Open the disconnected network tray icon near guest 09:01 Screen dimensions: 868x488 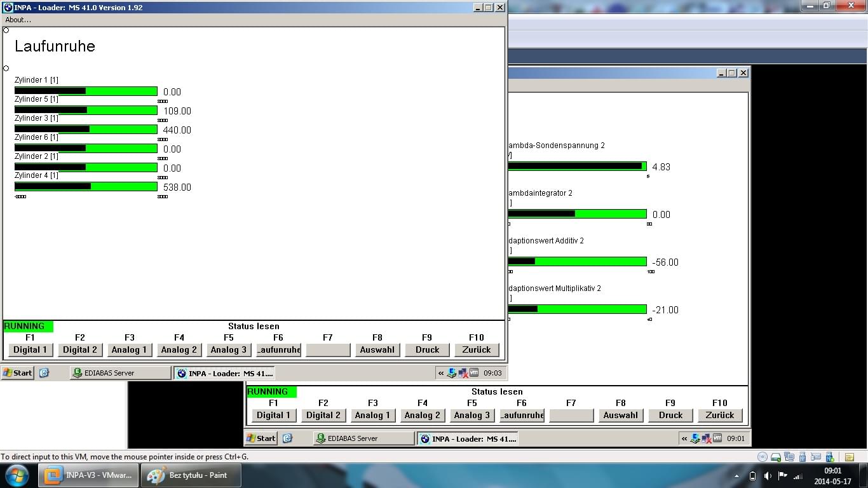click(x=706, y=438)
